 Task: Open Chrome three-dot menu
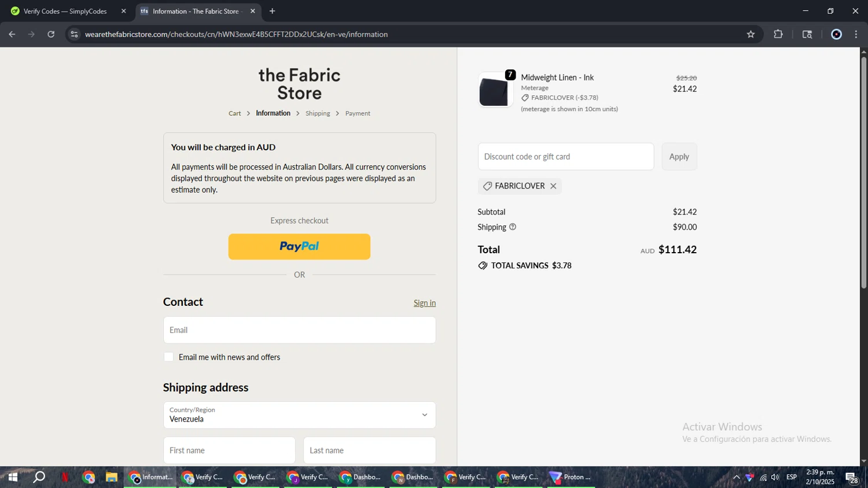856,34
